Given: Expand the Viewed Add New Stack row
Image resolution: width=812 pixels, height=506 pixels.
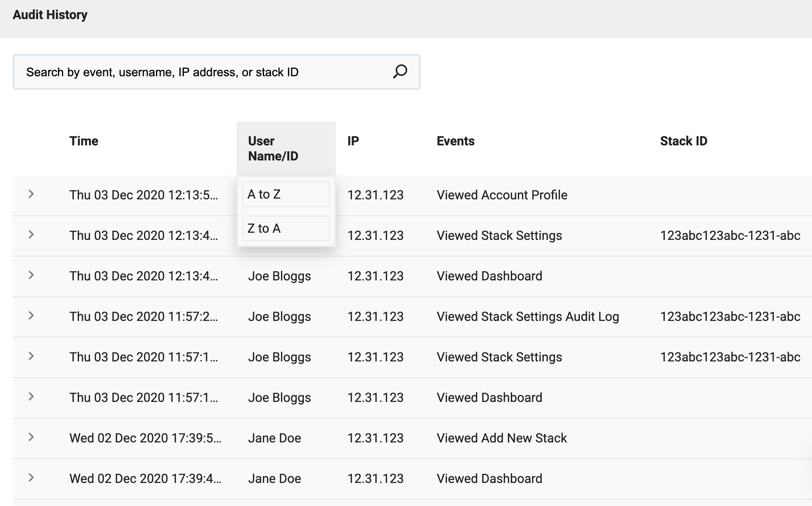Looking at the screenshot, I should coord(31,437).
